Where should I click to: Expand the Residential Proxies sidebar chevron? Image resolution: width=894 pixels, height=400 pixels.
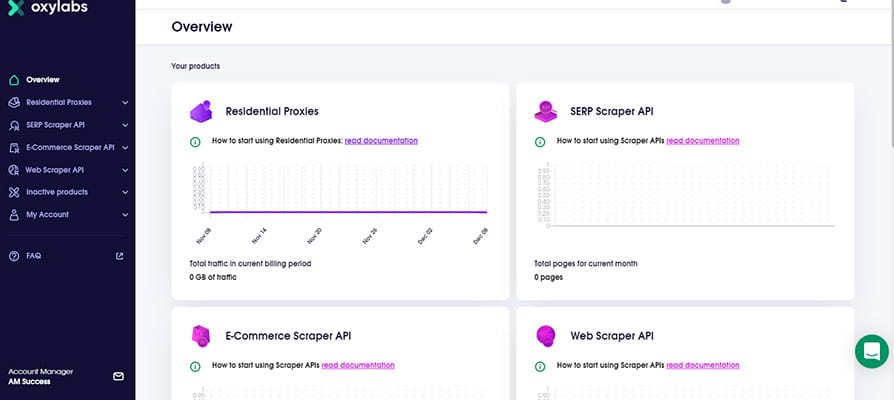125,102
